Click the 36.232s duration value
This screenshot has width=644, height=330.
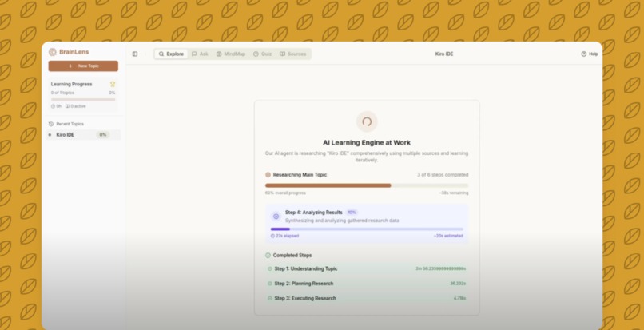tap(458, 284)
